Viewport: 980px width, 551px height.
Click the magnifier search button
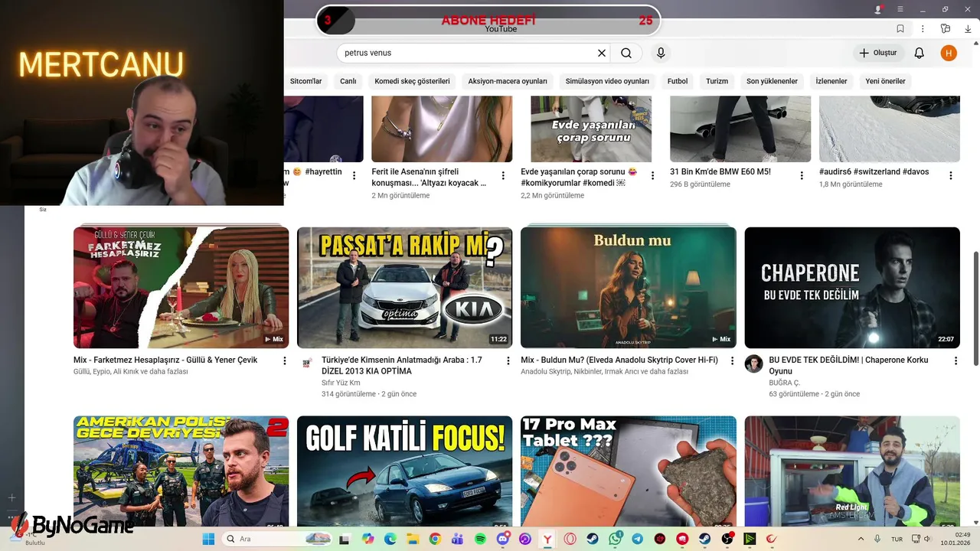[626, 53]
